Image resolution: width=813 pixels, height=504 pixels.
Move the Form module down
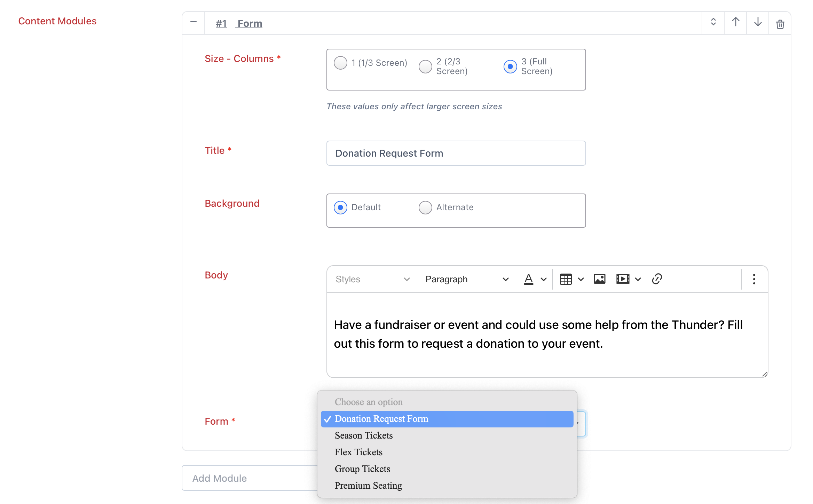(758, 22)
